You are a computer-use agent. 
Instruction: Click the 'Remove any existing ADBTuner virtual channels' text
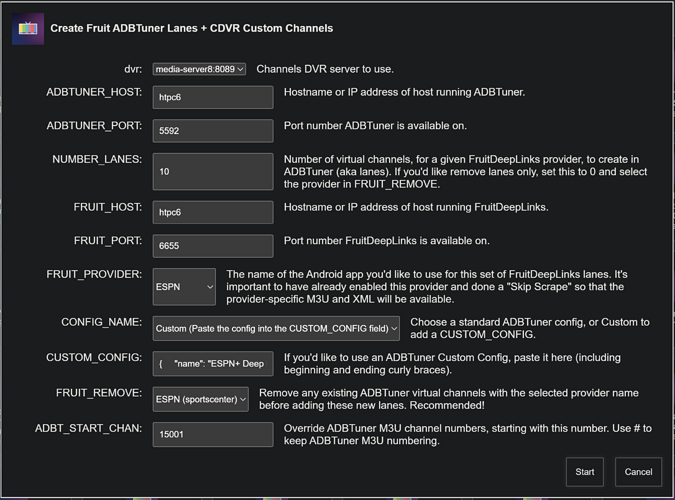coord(449,399)
